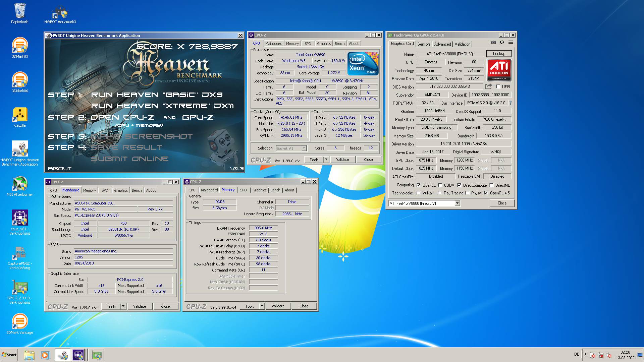Expand Tools dropdown arrow in the Mainboard window

click(x=123, y=306)
